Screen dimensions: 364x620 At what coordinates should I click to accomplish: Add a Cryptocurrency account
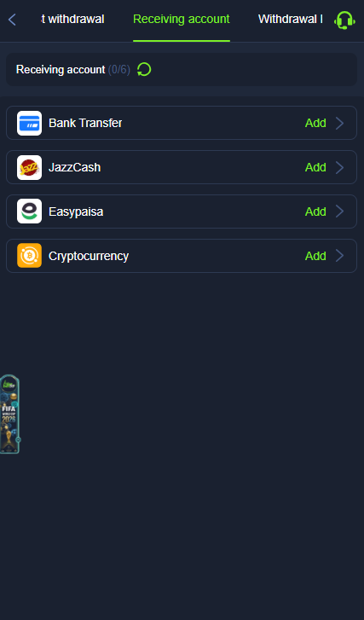click(315, 256)
